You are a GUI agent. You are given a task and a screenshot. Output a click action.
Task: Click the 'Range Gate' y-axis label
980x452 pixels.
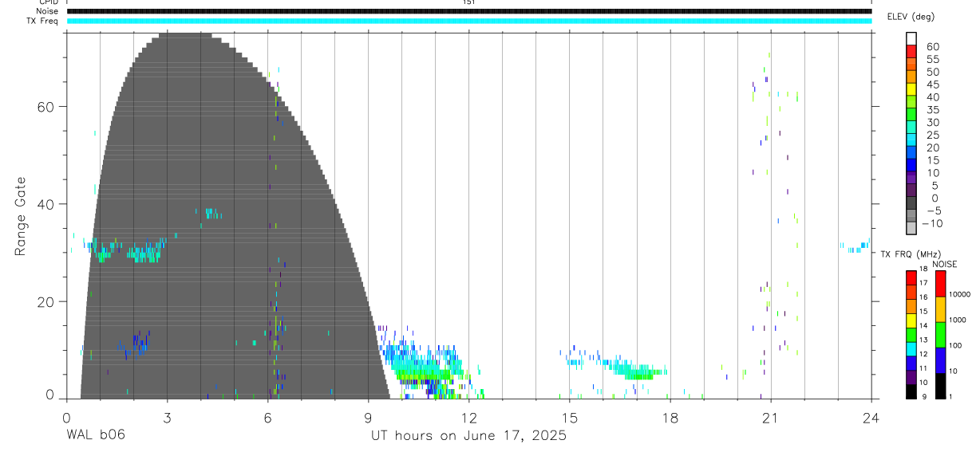(x=20, y=217)
